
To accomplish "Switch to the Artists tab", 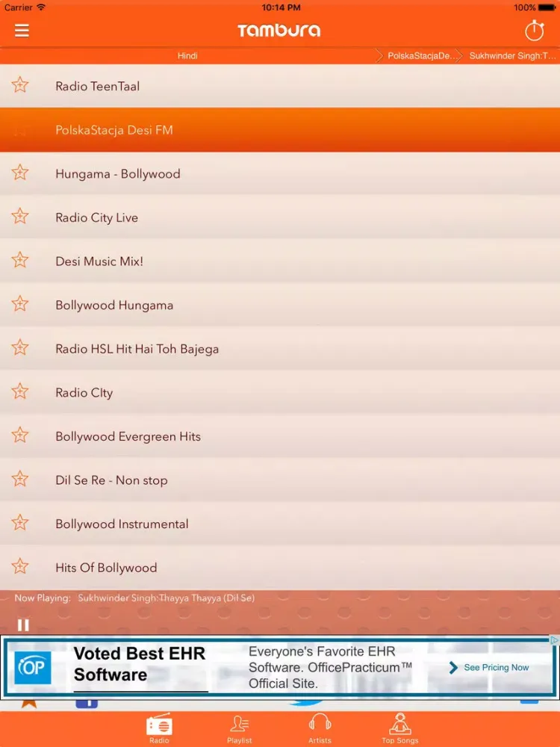I will (320, 729).
